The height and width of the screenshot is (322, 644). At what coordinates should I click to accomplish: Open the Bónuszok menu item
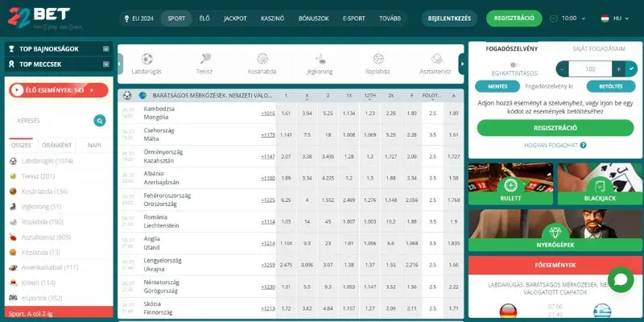314,19
